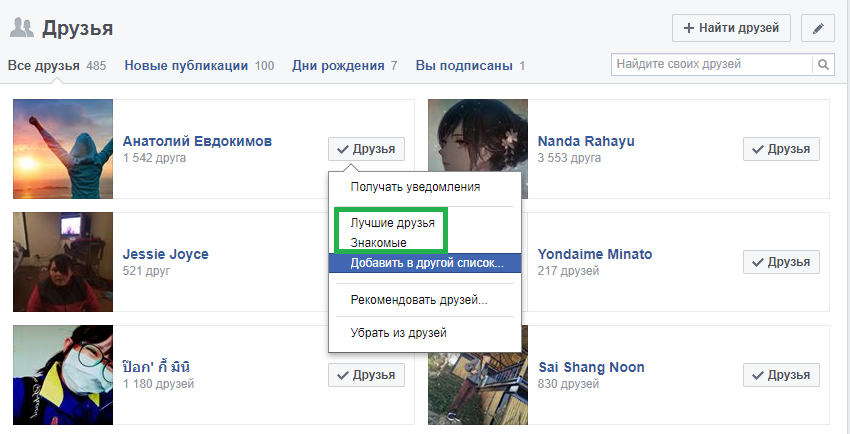Choose Получать уведомления from the menu
The image size is (850, 434).
(415, 186)
